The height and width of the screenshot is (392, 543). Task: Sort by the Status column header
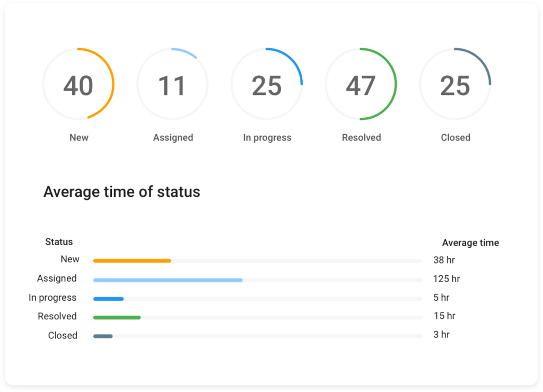[x=59, y=242]
